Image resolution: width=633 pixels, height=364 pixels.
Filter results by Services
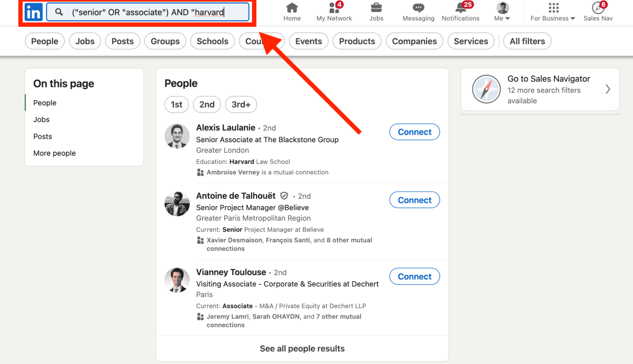pyautogui.click(x=471, y=41)
